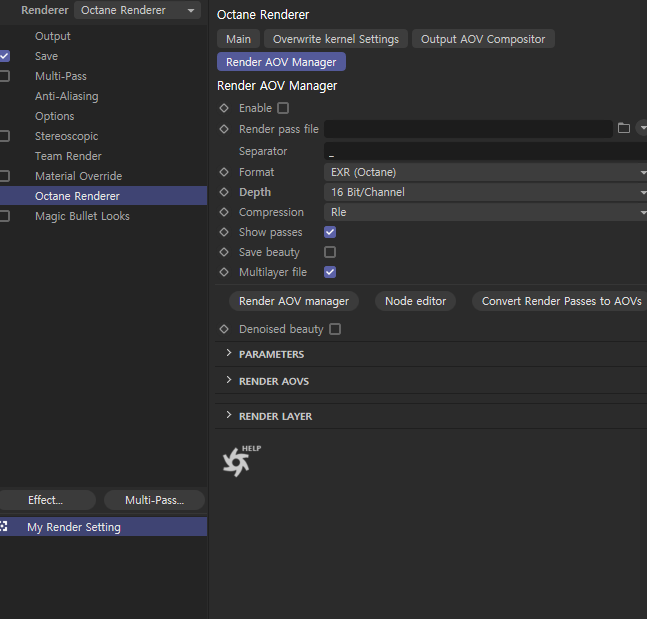Switch to Overwrite kernel Settings tab

click(x=336, y=39)
